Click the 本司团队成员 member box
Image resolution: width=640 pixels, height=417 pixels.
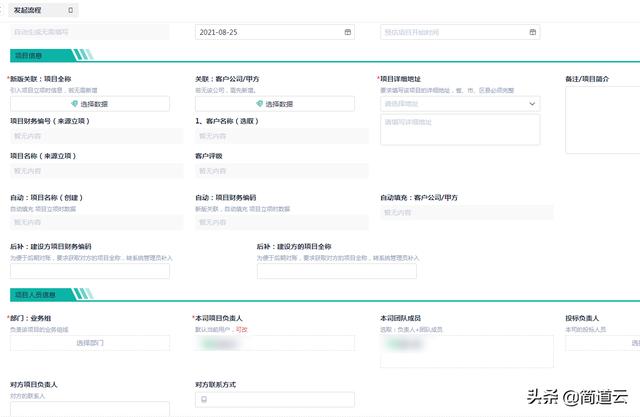(x=467, y=351)
